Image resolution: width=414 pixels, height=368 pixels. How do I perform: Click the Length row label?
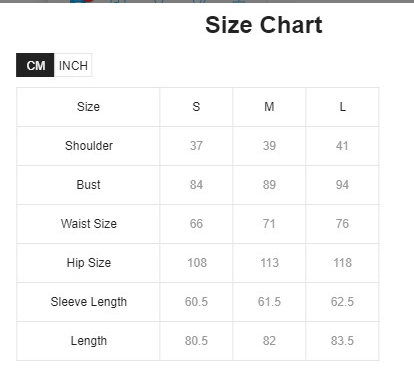(89, 341)
